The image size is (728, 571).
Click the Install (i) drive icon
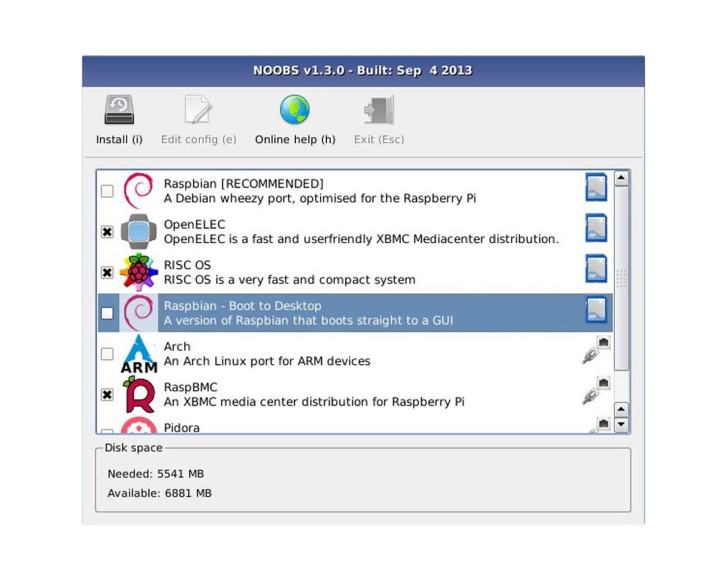point(119,110)
